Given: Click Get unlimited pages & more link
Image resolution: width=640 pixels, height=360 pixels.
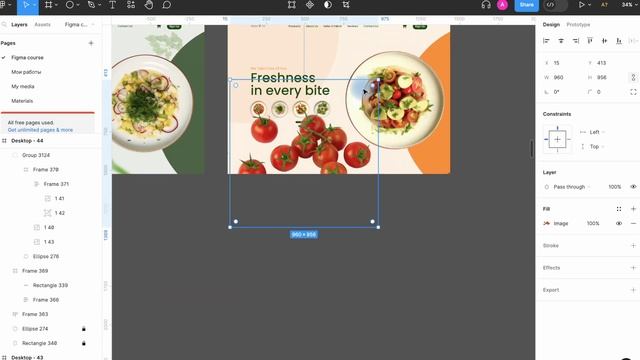Looking at the screenshot, I should tap(40, 130).
